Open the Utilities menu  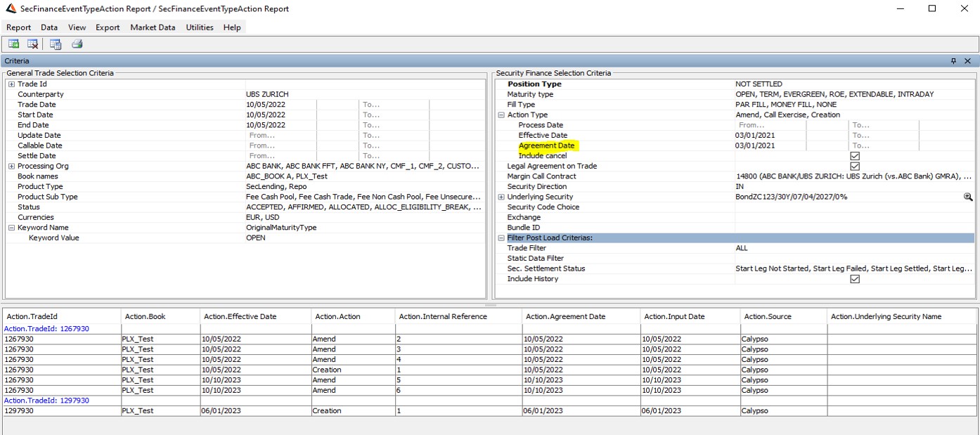tap(200, 27)
